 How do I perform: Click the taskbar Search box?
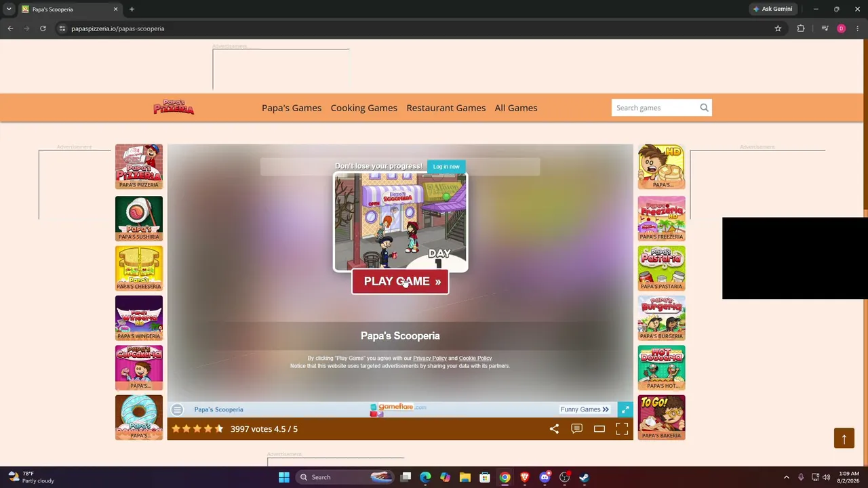coord(345,477)
